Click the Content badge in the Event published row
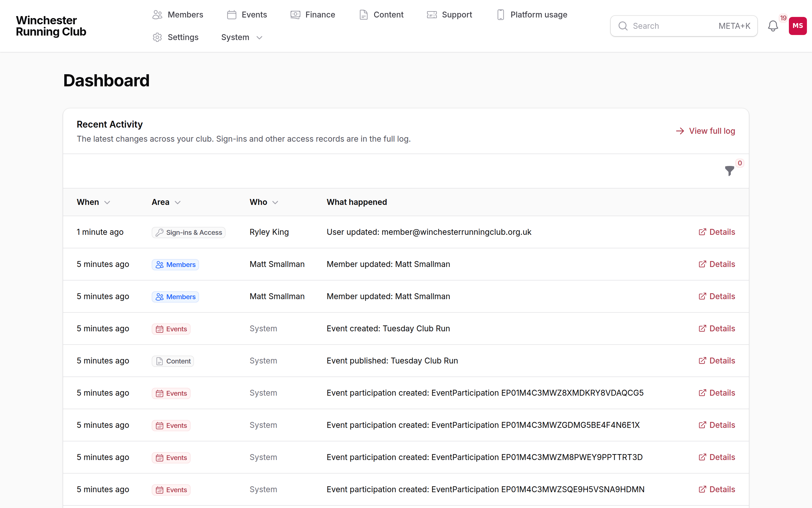This screenshot has width=812, height=508. click(x=173, y=361)
